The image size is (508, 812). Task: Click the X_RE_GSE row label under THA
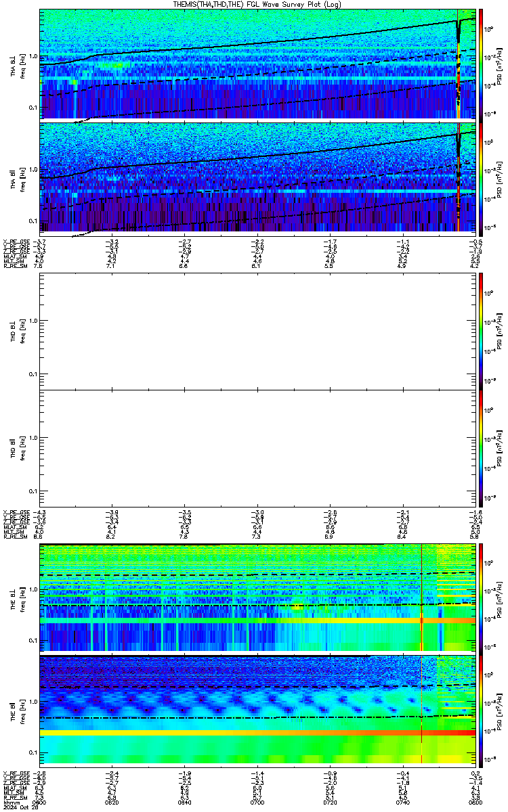[16, 241]
